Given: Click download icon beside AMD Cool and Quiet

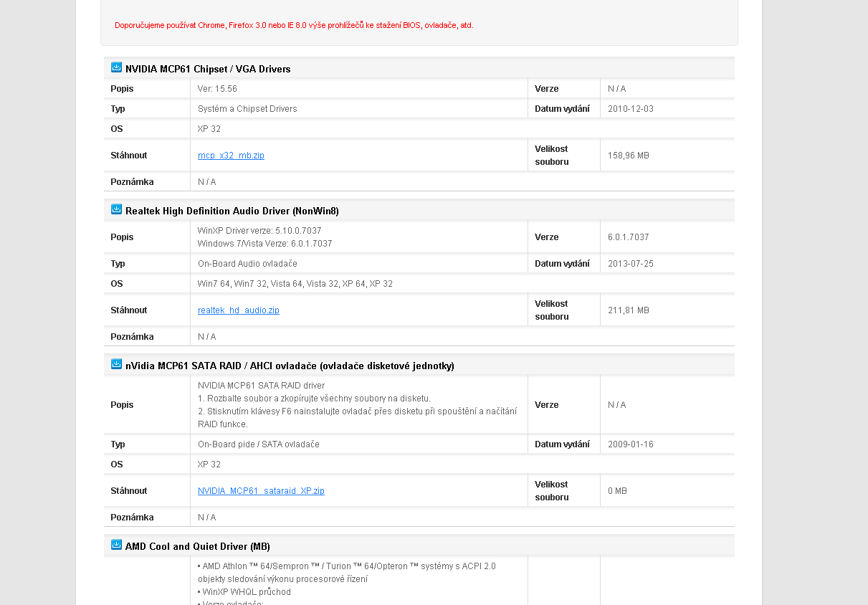Looking at the screenshot, I should (116, 546).
